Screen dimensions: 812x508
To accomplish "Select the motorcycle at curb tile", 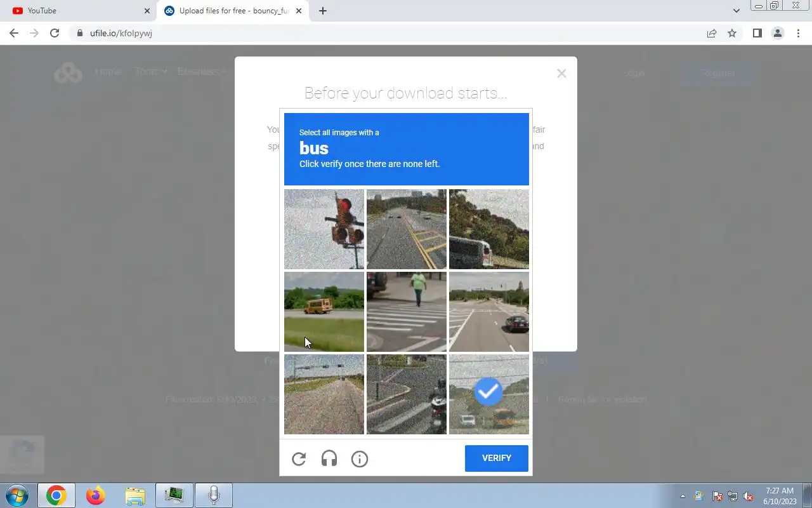I will [407, 394].
